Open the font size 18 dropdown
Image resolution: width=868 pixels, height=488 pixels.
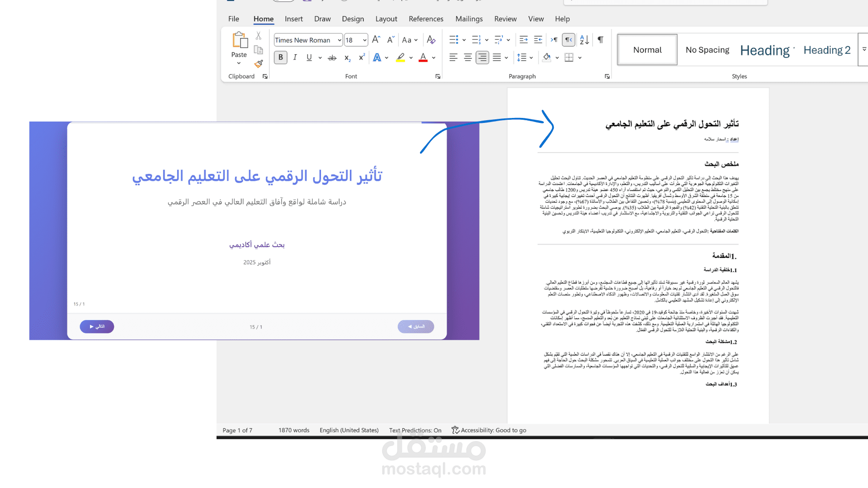[x=364, y=40]
